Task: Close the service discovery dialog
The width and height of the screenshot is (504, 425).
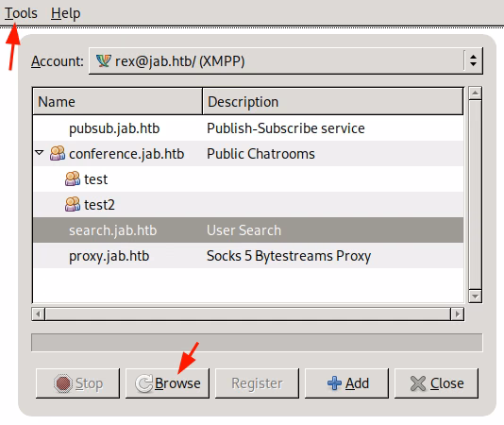Action: point(436,383)
